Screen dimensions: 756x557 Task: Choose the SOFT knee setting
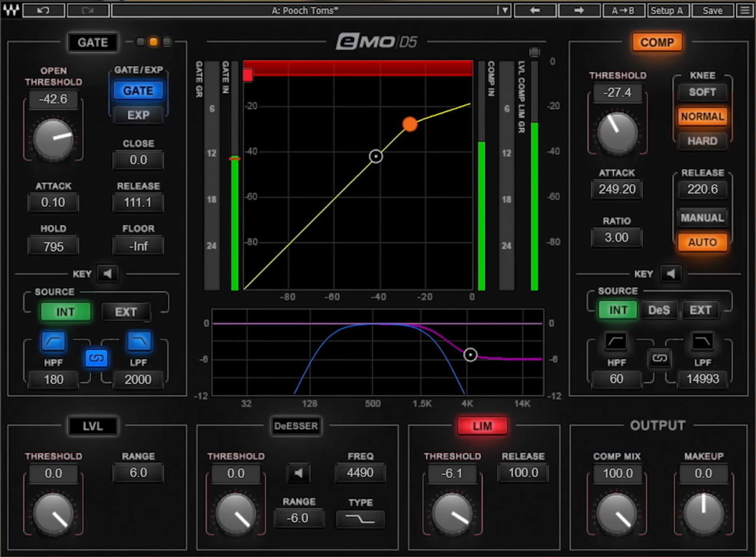702,92
